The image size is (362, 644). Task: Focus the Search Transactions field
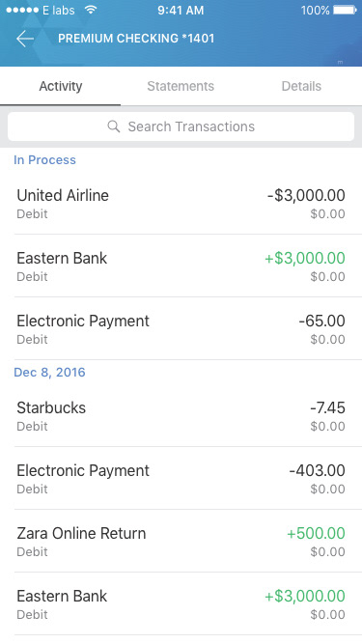[x=181, y=126]
